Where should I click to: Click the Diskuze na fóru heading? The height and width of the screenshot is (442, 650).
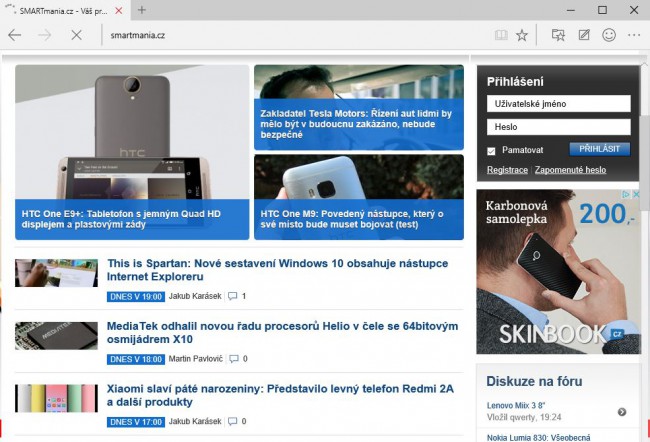534,381
